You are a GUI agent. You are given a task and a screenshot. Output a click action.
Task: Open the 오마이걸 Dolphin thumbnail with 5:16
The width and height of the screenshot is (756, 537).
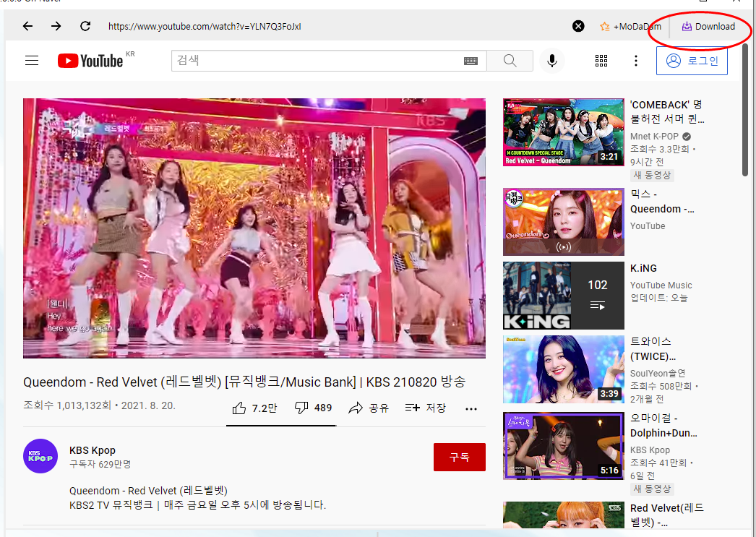pos(564,446)
